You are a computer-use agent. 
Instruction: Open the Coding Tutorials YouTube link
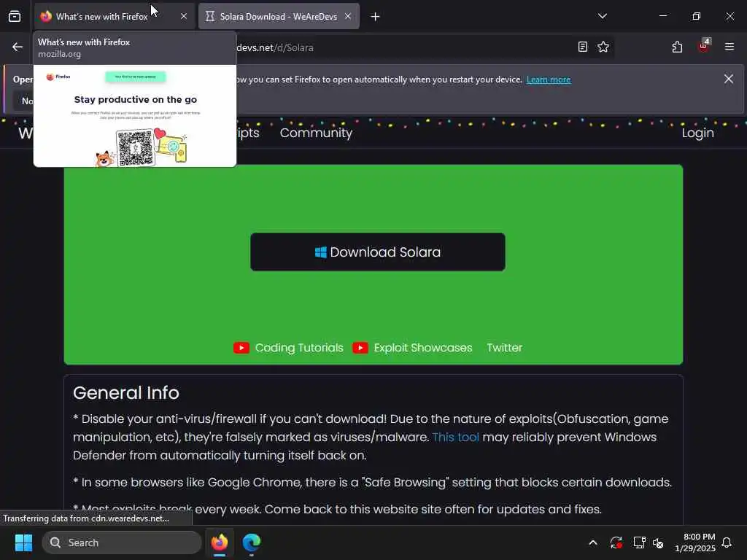click(288, 348)
